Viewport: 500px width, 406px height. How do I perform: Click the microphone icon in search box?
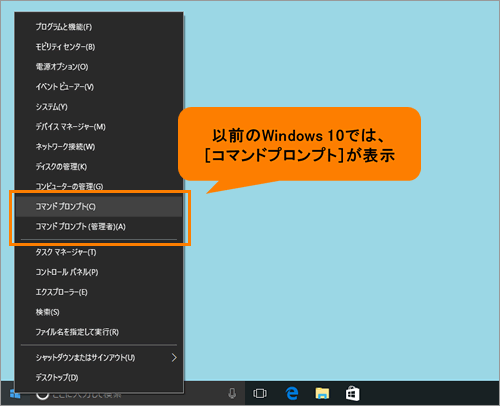232,394
